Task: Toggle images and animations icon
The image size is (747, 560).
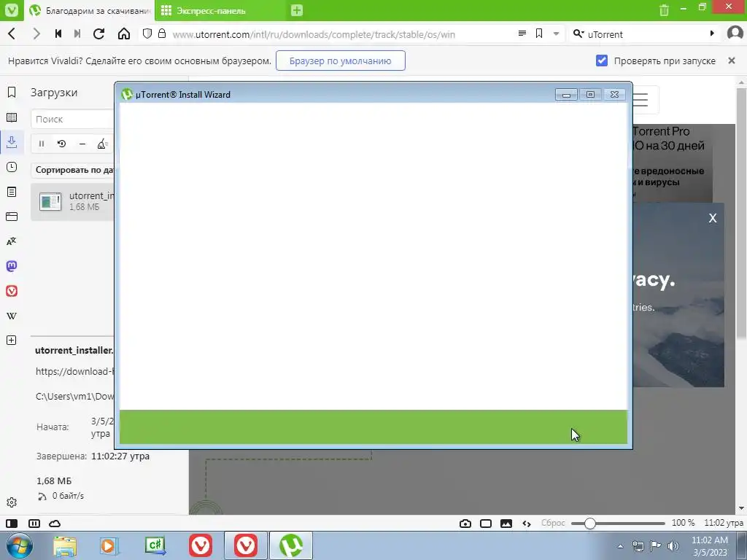Action: coord(506,524)
